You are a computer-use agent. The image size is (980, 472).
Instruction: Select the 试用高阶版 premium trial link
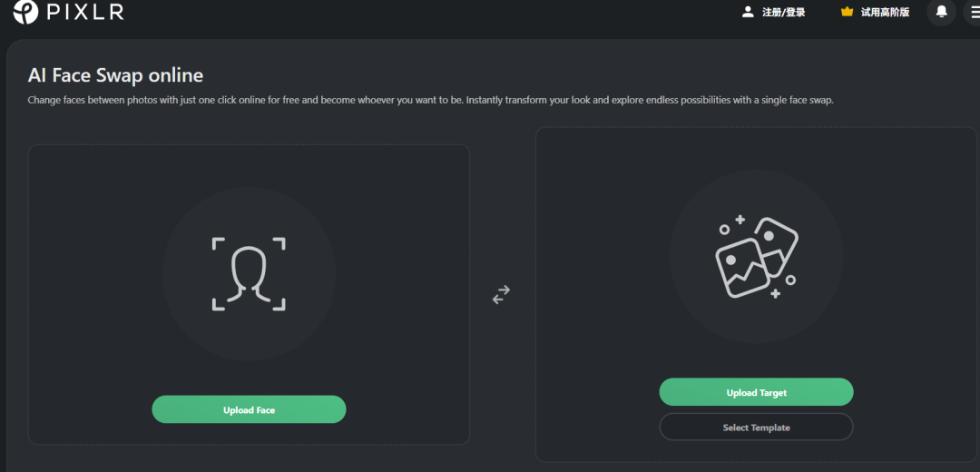click(885, 12)
